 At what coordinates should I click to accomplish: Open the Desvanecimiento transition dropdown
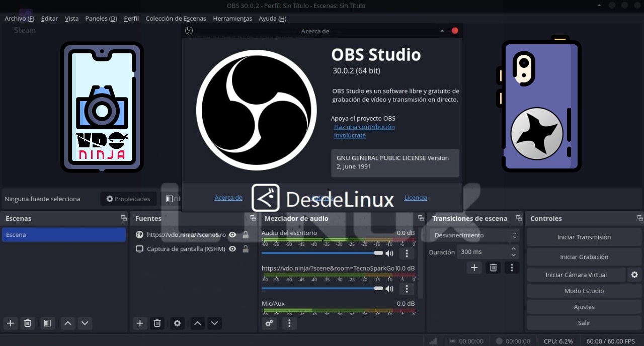473,235
